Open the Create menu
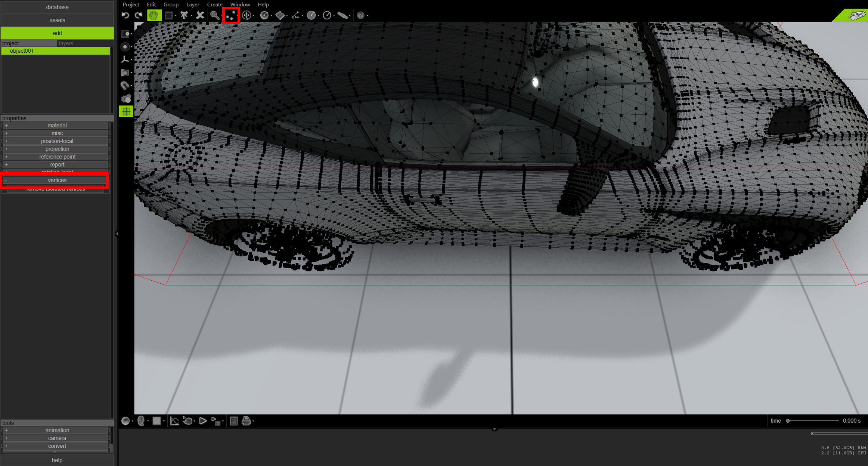 click(214, 4)
